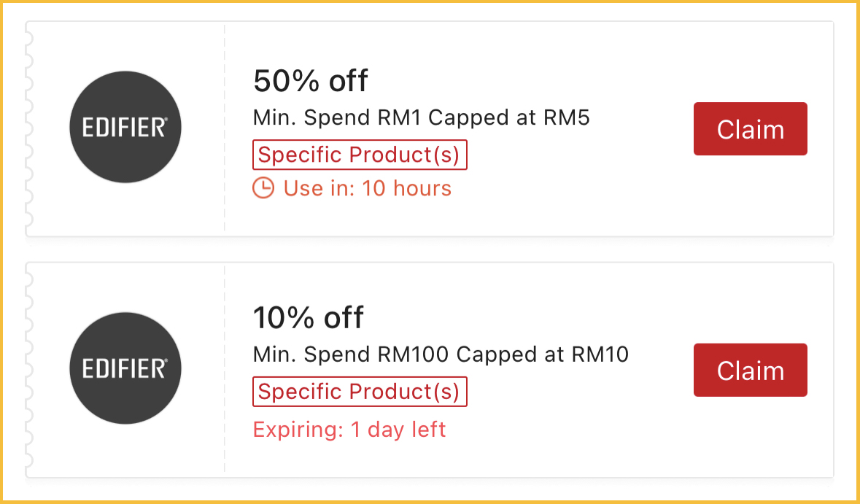Claim the 50% off voucher
This screenshot has width=860, height=504.
[x=750, y=129]
